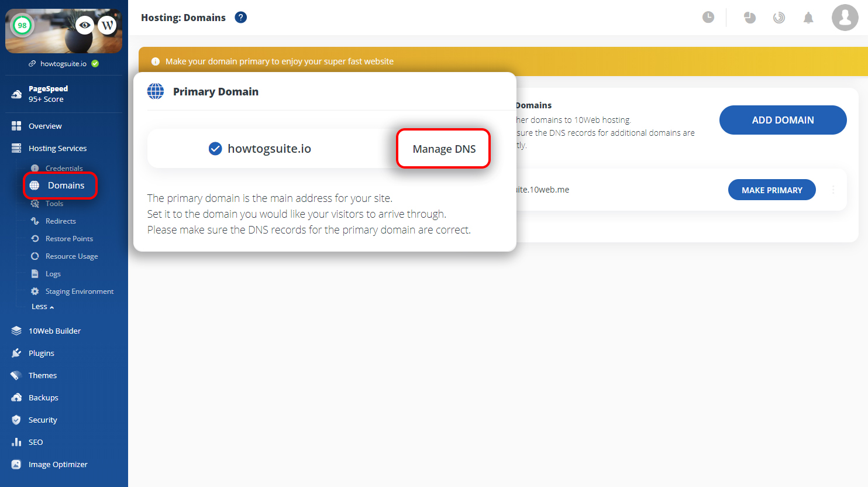Click the Image Optimizer icon
Image resolution: width=868 pixels, height=487 pixels.
coord(16,464)
